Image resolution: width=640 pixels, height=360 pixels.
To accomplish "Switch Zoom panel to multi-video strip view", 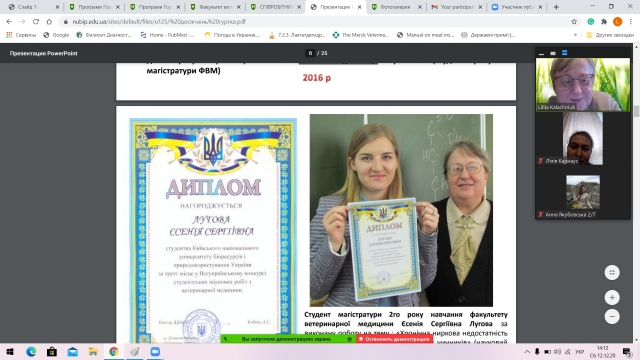I will pyautogui.click(x=564, y=53).
